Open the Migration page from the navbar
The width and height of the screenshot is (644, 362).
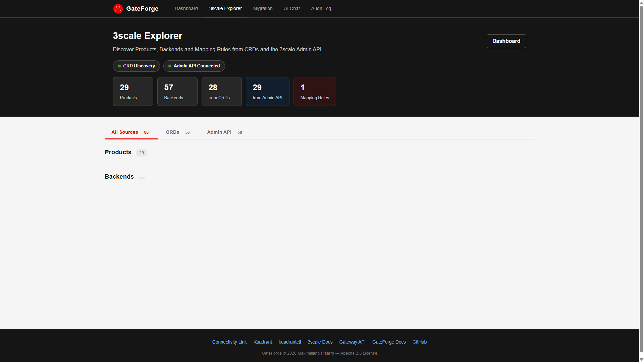pos(263,8)
